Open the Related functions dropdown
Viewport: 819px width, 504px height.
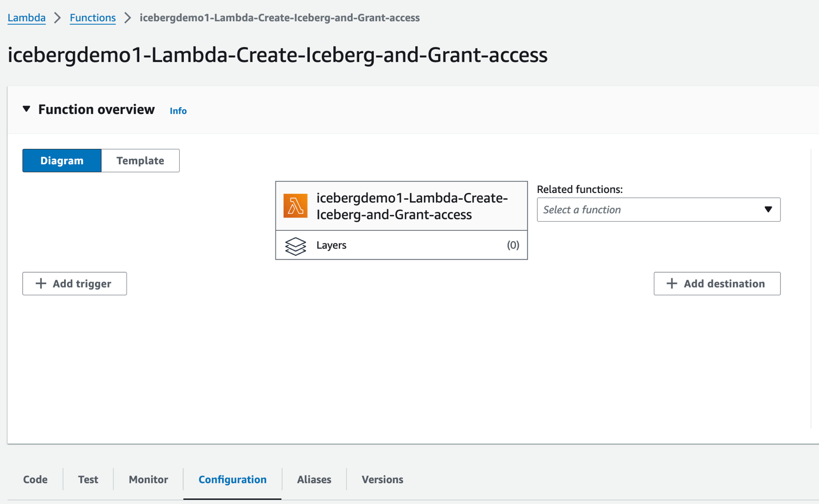pos(658,210)
